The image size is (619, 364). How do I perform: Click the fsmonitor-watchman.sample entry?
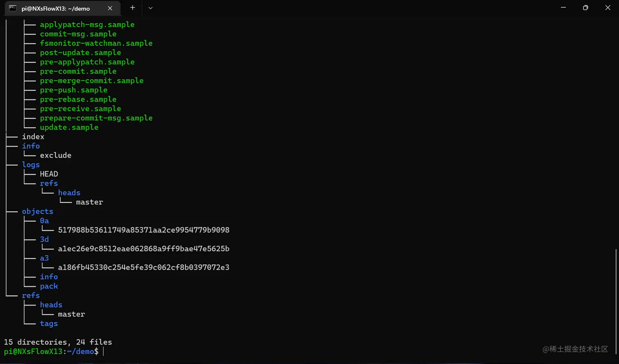[x=96, y=43]
